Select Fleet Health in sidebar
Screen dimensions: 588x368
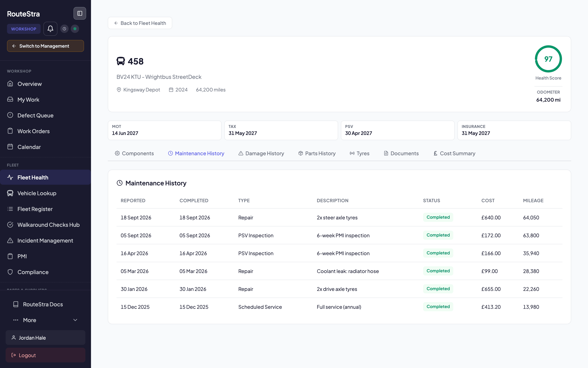[45, 177]
